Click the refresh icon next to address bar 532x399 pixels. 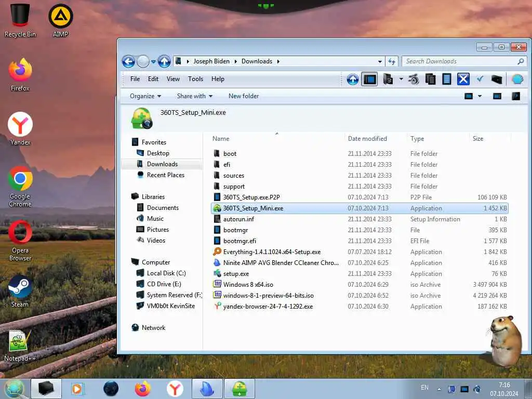tap(392, 61)
